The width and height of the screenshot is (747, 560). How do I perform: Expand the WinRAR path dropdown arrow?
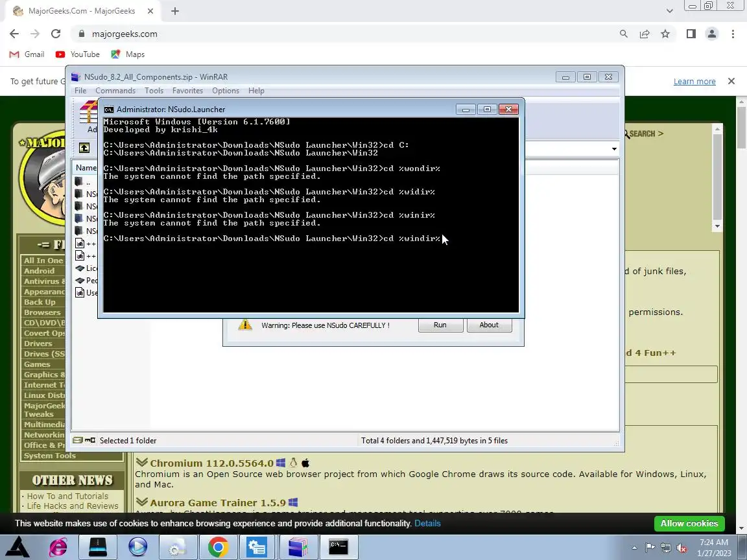click(x=614, y=149)
